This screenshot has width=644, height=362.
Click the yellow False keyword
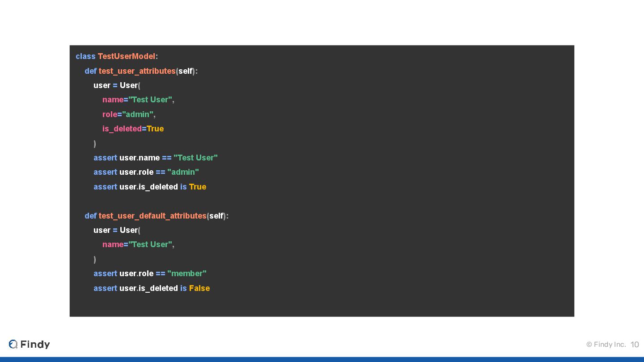[x=199, y=288]
